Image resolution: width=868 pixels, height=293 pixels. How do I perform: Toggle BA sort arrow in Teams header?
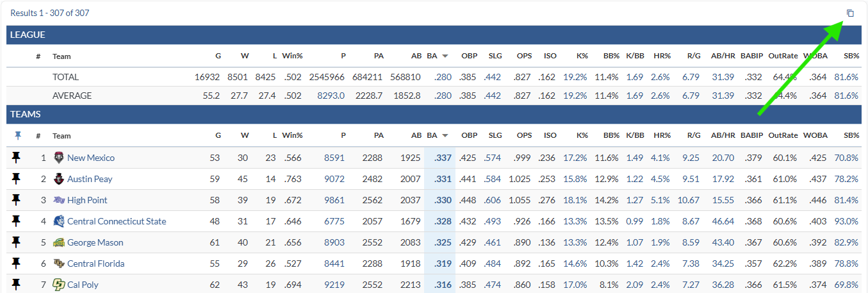[445, 136]
